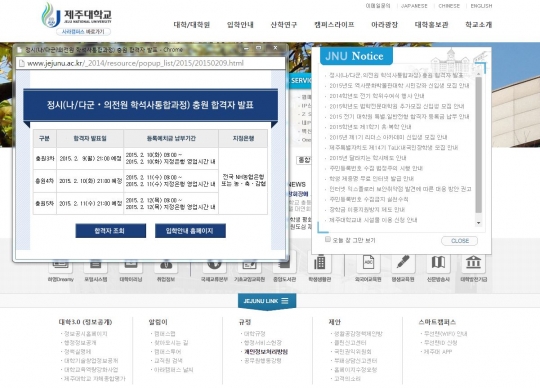The width and height of the screenshot is (540, 388).
Task: Open the 학교소개 menu
Action: point(478,25)
